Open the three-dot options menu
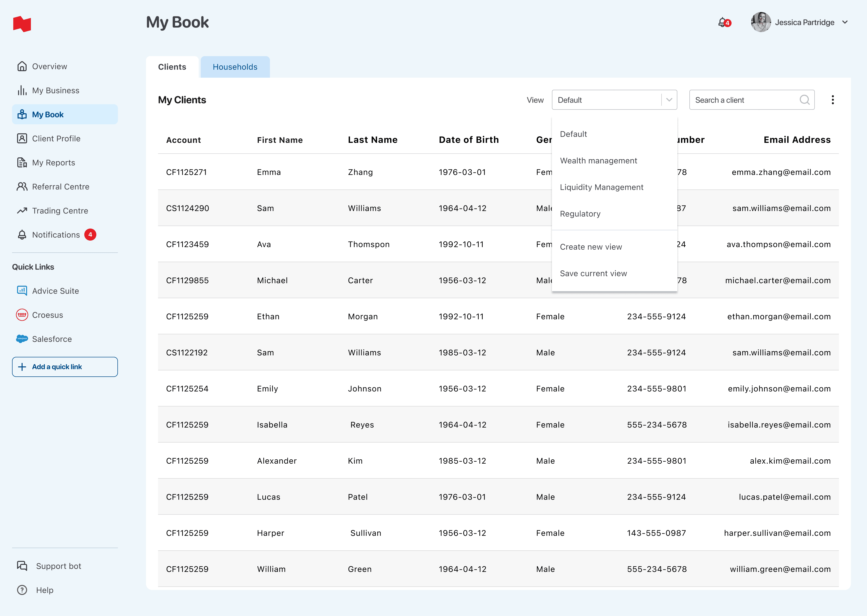This screenshot has width=867, height=616. click(x=832, y=100)
